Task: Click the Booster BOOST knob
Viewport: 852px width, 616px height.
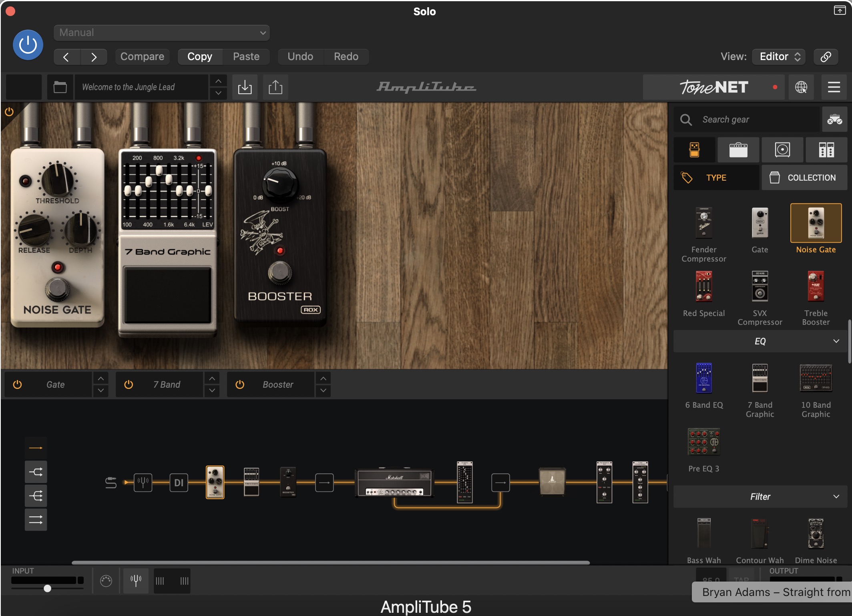Action: (280, 185)
